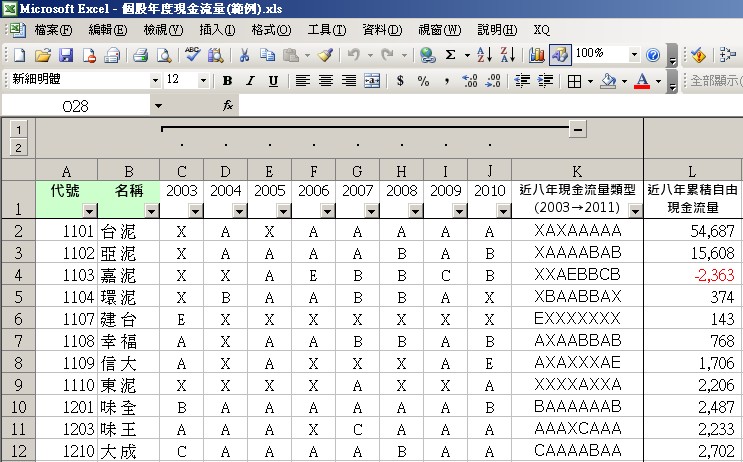Collapse the column group with minus button
Viewport: 743px width, 462px height.
[x=578, y=128]
